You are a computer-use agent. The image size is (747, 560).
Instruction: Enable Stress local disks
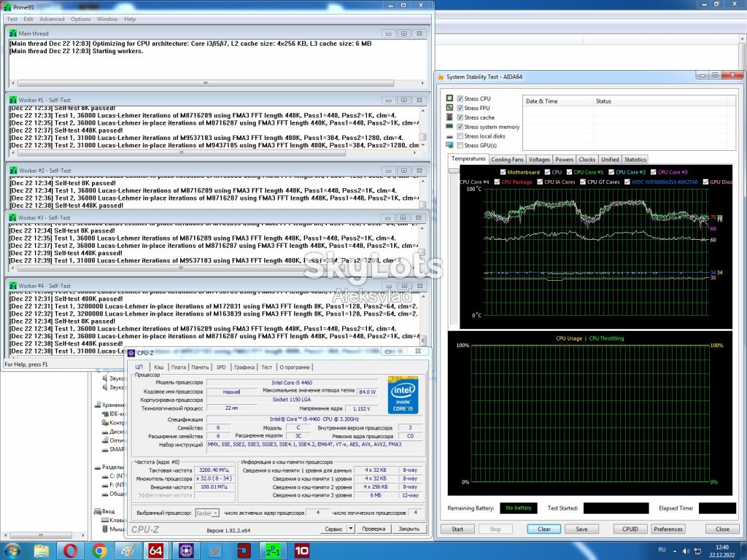tap(460, 136)
